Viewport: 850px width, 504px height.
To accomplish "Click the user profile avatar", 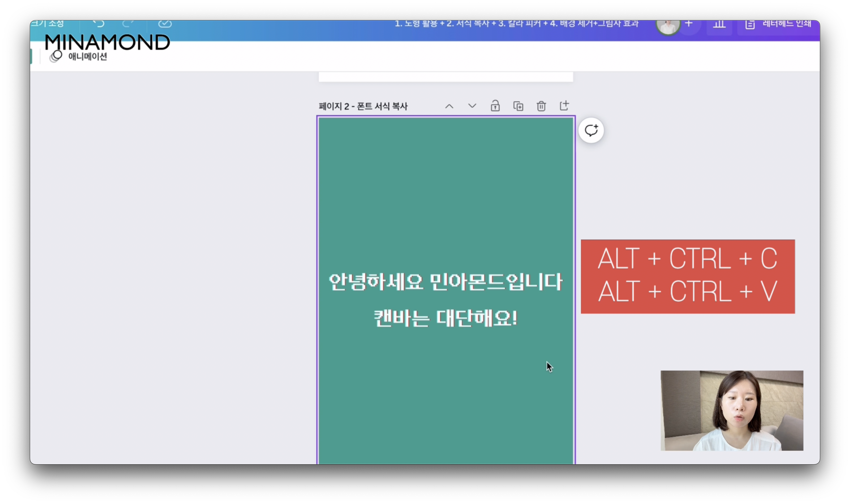I will pos(668,27).
